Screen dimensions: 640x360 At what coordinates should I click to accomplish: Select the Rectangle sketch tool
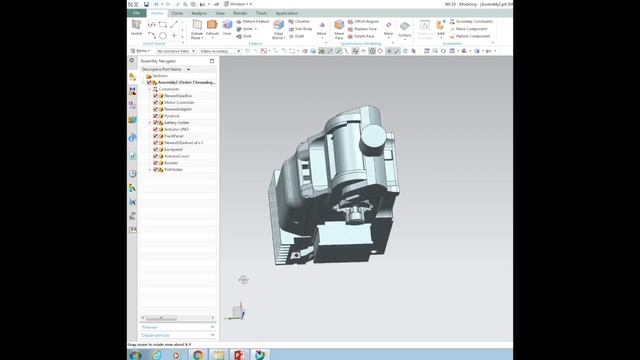click(x=163, y=24)
